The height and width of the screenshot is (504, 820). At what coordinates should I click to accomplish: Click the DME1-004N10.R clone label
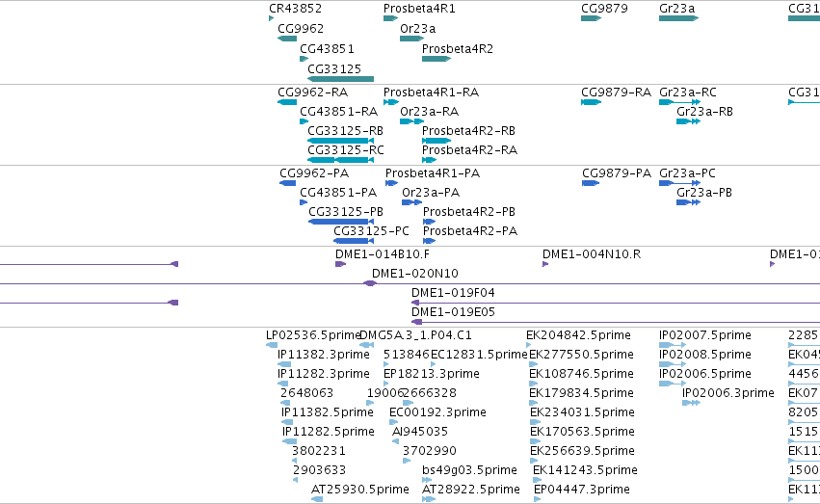tap(592, 254)
